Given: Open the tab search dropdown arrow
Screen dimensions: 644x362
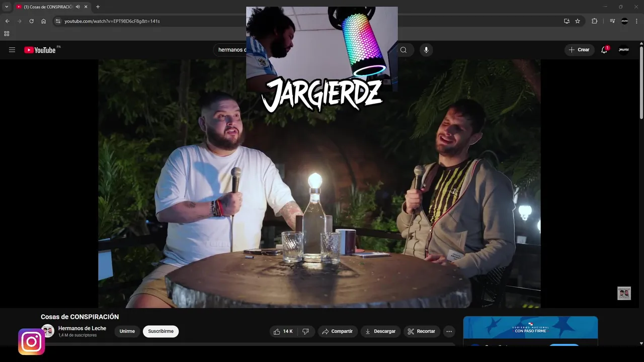Looking at the screenshot, I should [7, 7].
